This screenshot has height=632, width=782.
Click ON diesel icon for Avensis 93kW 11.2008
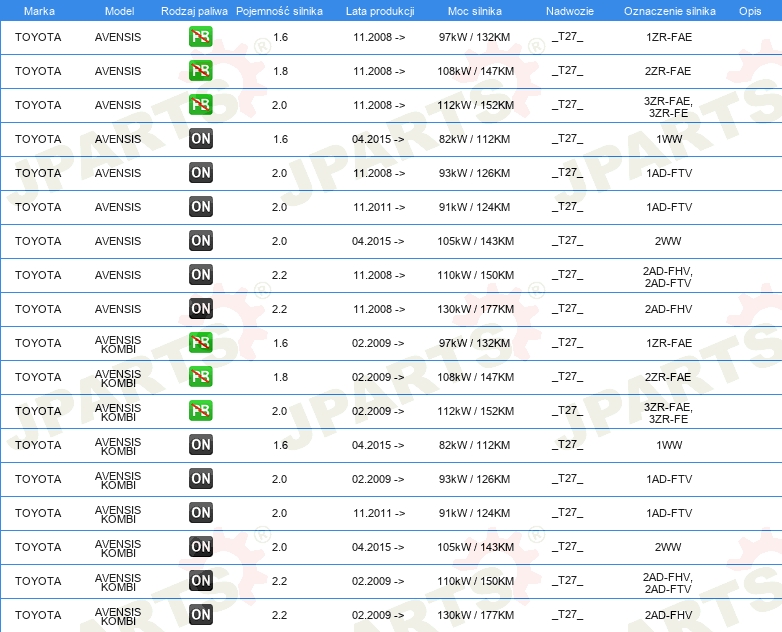(x=200, y=173)
